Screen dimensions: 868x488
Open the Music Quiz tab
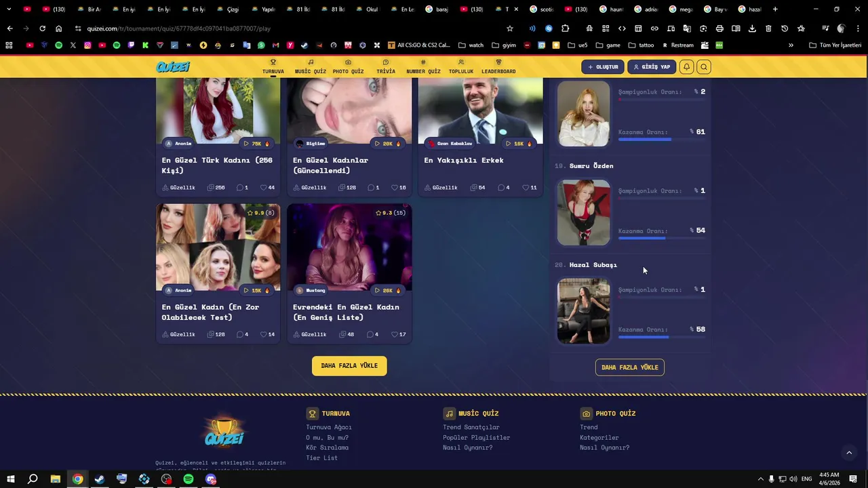pos(311,66)
